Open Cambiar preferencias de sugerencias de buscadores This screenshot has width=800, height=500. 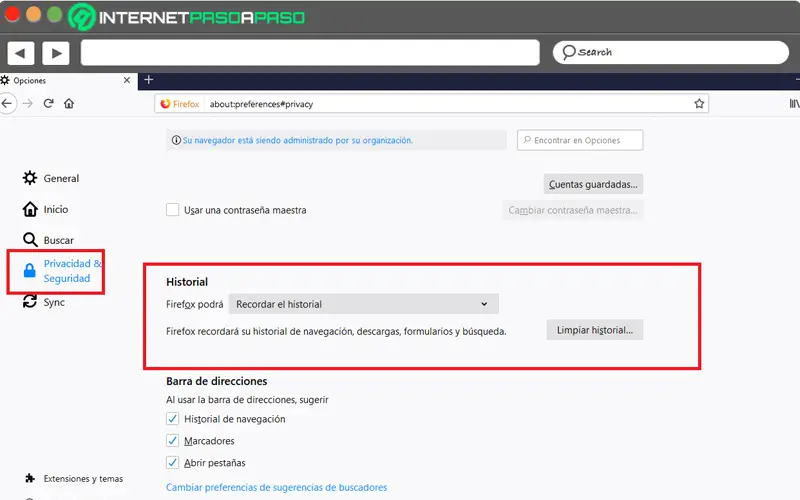[x=277, y=487]
